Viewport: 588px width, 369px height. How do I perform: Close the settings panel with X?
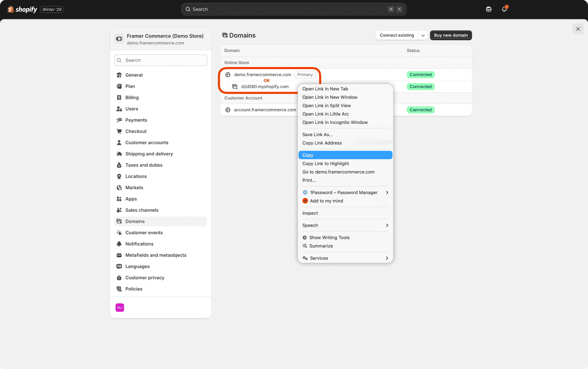[578, 29]
